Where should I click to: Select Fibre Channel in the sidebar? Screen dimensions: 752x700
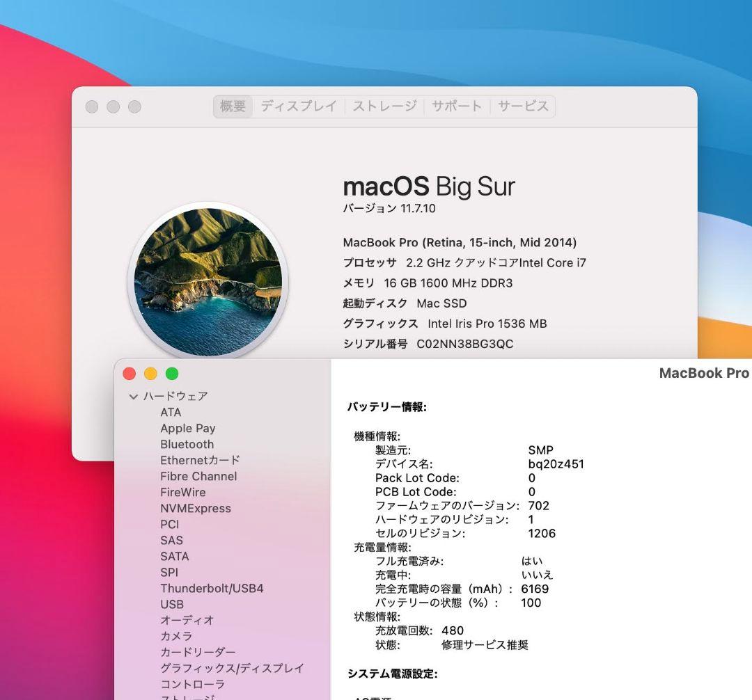pyautogui.click(x=199, y=476)
